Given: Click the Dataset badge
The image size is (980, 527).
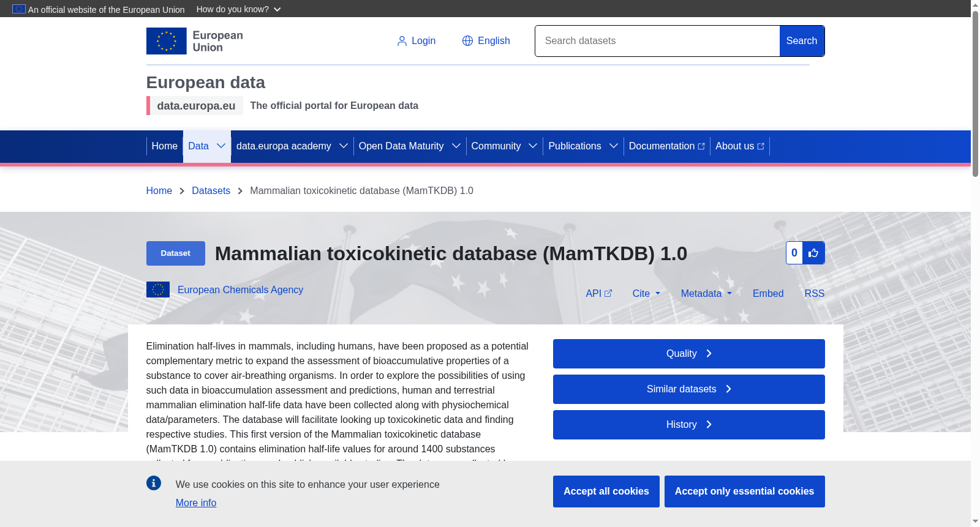Looking at the screenshot, I should [176, 253].
